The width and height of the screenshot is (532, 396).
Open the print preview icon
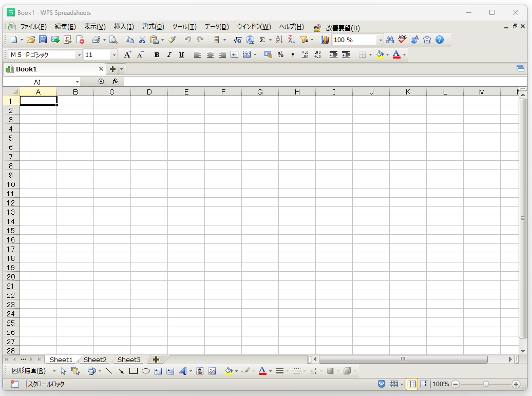point(113,40)
